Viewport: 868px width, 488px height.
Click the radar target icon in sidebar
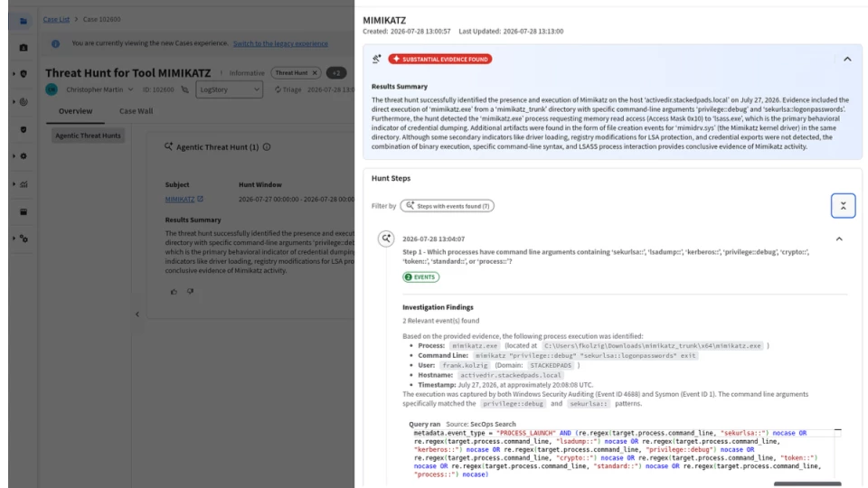click(24, 102)
